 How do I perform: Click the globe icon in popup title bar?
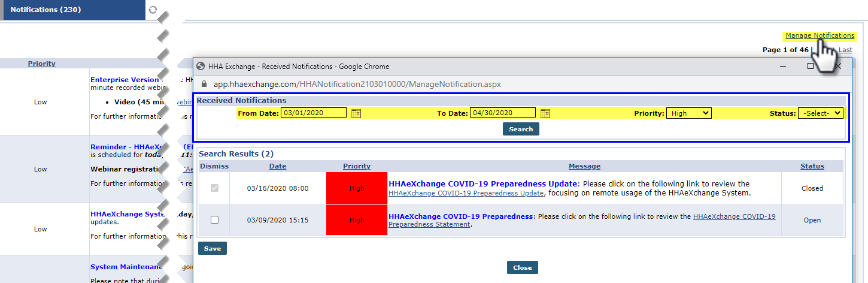(x=201, y=67)
